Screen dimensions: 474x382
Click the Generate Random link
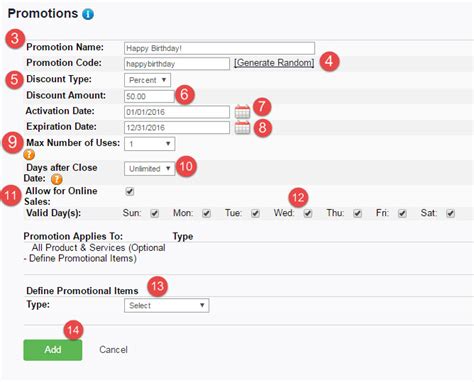pos(274,63)
